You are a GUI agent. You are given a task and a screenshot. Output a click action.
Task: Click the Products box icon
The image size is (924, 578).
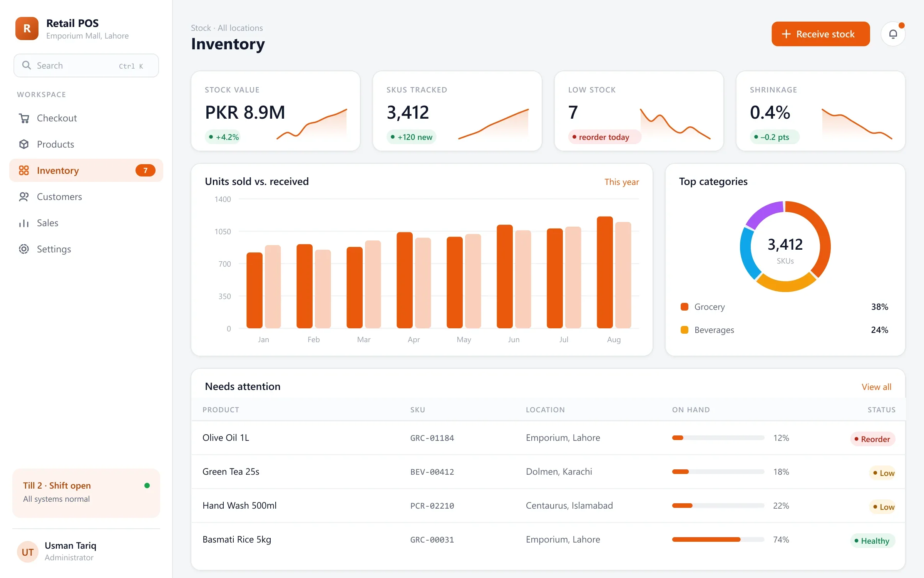(x=24, y=144)
